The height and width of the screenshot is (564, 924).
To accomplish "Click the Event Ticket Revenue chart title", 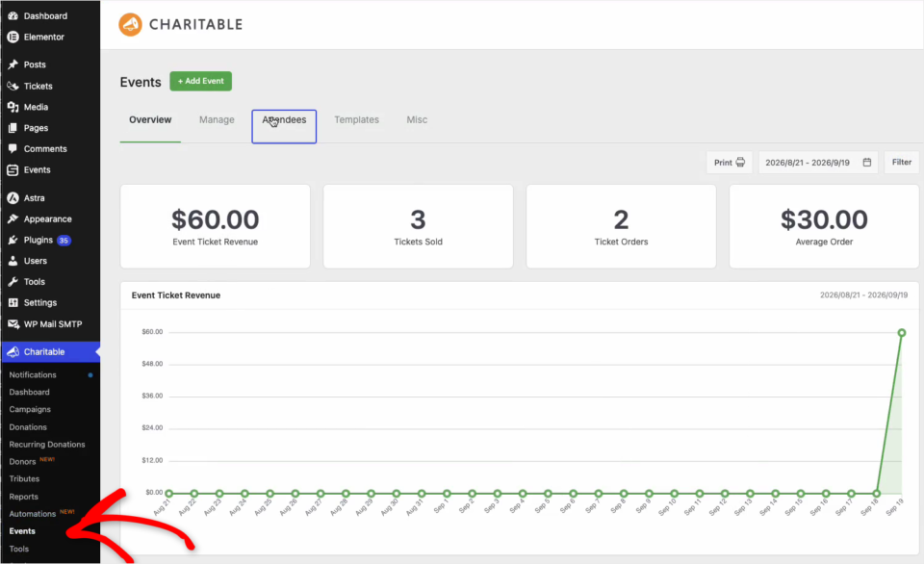I will [x=175, y=295].
